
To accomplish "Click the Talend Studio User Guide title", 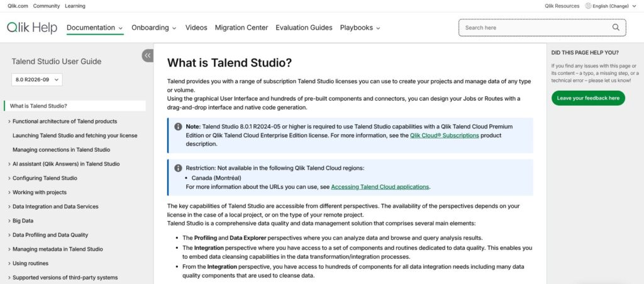I will click(x=56, y=62).
